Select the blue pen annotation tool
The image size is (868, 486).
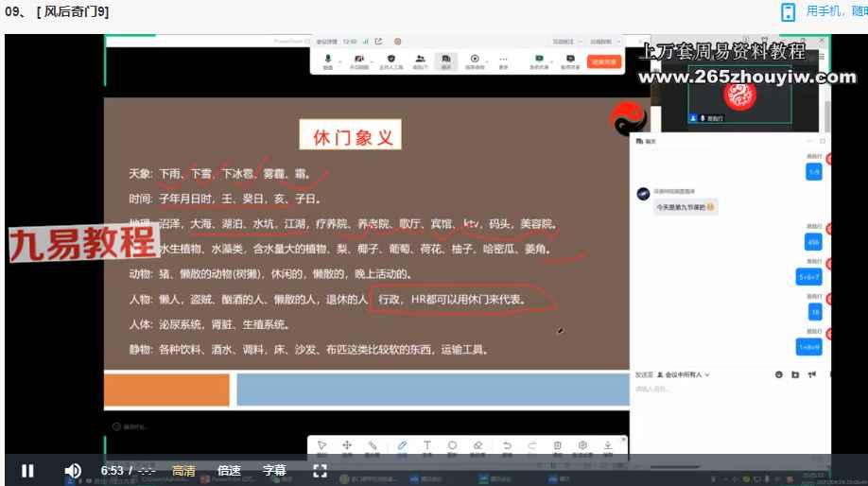click(x=402, y=446)
